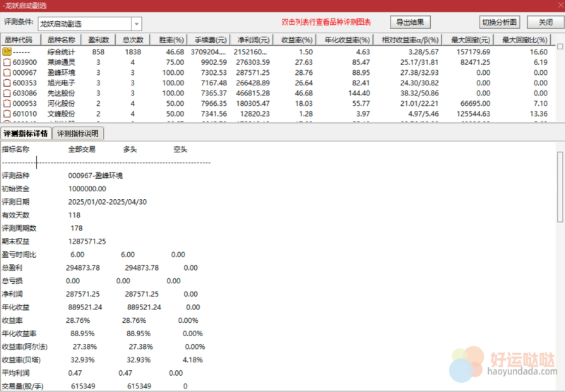The height and width of the screenshot is (392, 565).
Task: Click the 评测日期 value 2025/01/02-2025/04/30
Action: point(107,202)
